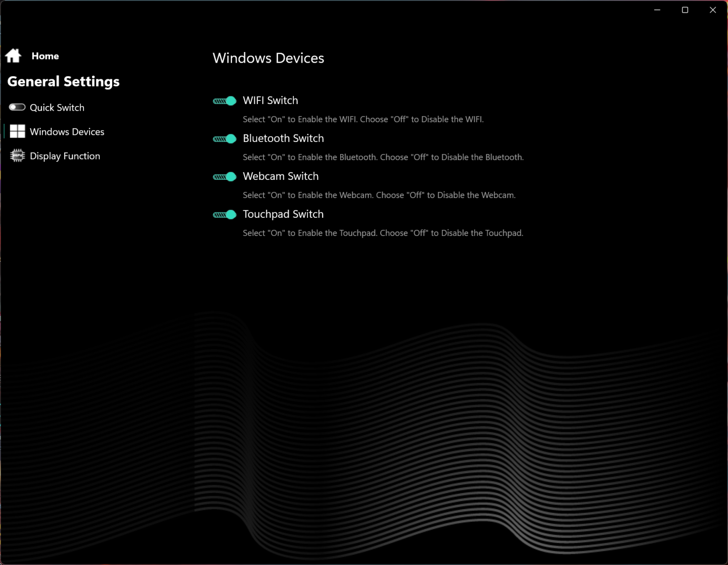This screenshot has width=728, height=565.
Task: Close the application window
Action: 713,10
